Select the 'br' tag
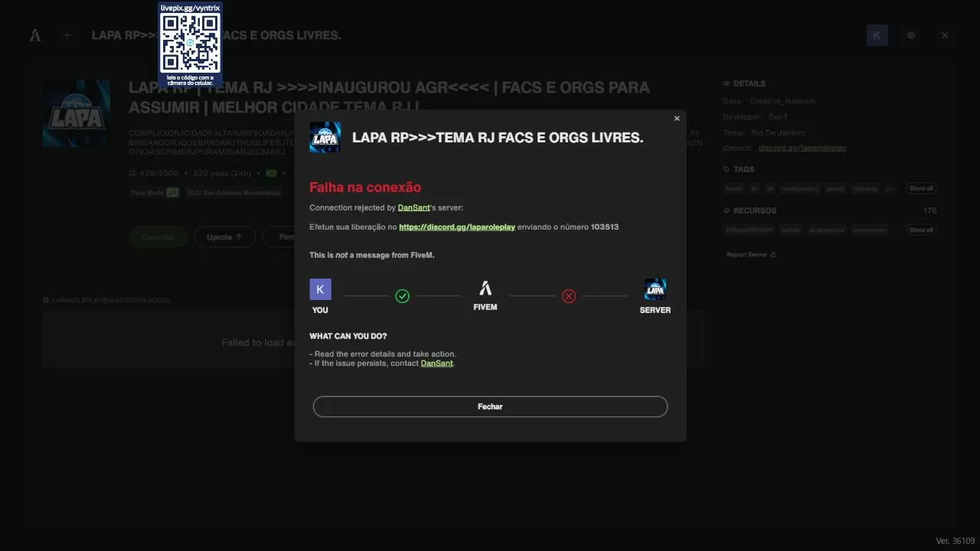Viewport: 980px width, 551px height. 755,188
